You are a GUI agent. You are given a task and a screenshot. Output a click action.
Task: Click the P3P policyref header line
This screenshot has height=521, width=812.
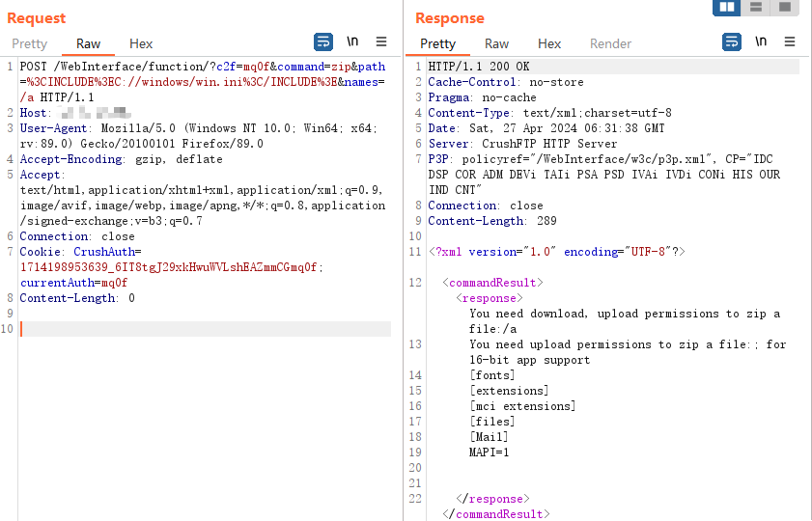[603, 175]
